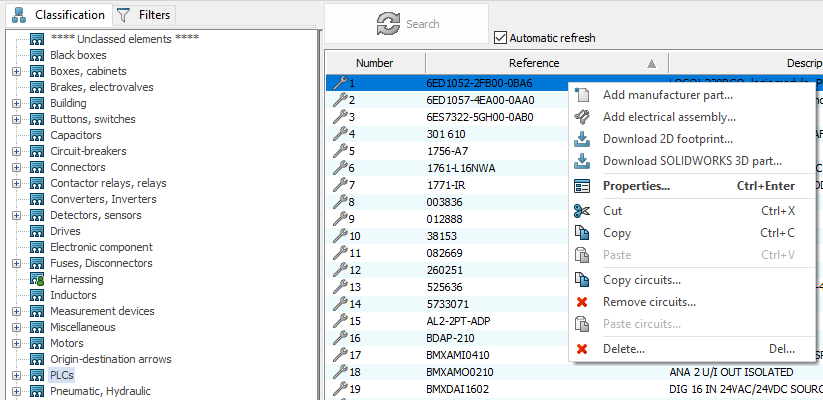The image size is (823, 400).
Task: Click the Properties icon in context menu
Action: tap(582, 186)
